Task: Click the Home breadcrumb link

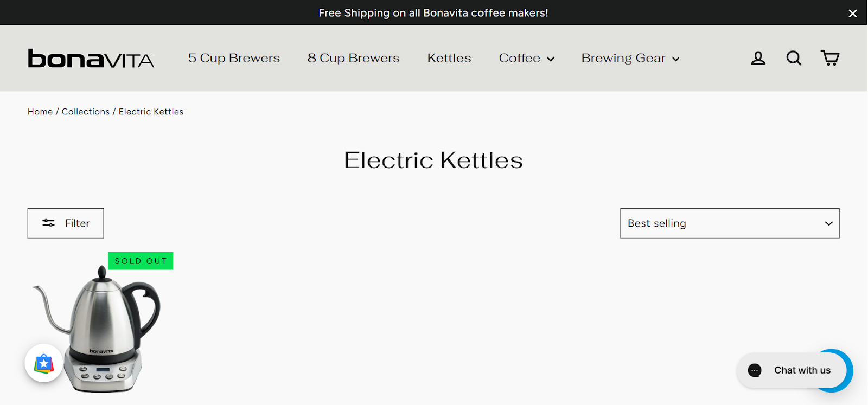Action: pyautogui.click(x=40, y=112)
